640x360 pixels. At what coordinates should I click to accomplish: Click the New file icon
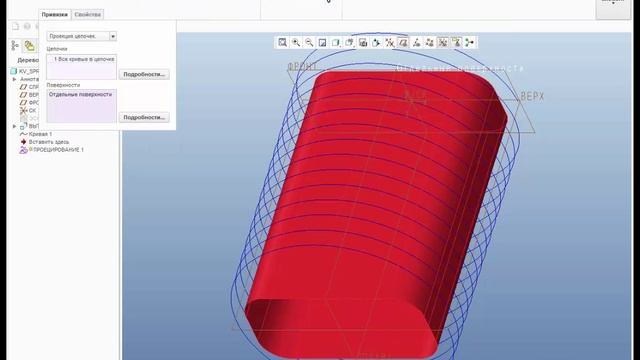(x=15, y=27)
